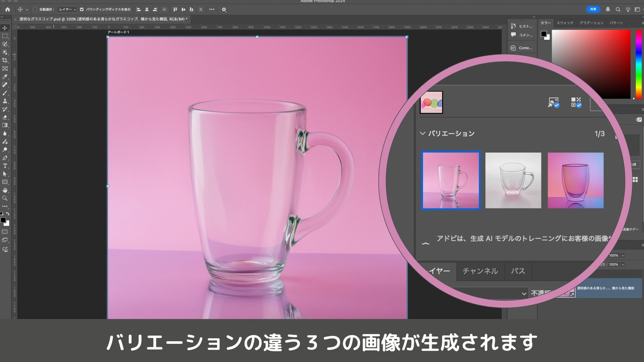Screen dimensions: 644x362
Task: Click the rainbow hue slider
Action: [639, 64]
